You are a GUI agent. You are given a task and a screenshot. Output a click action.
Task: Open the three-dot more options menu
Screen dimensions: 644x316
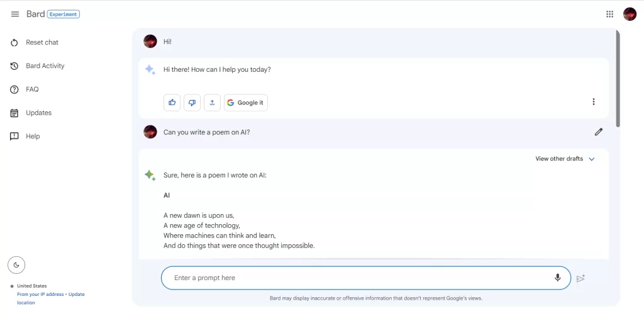point(594,101)
